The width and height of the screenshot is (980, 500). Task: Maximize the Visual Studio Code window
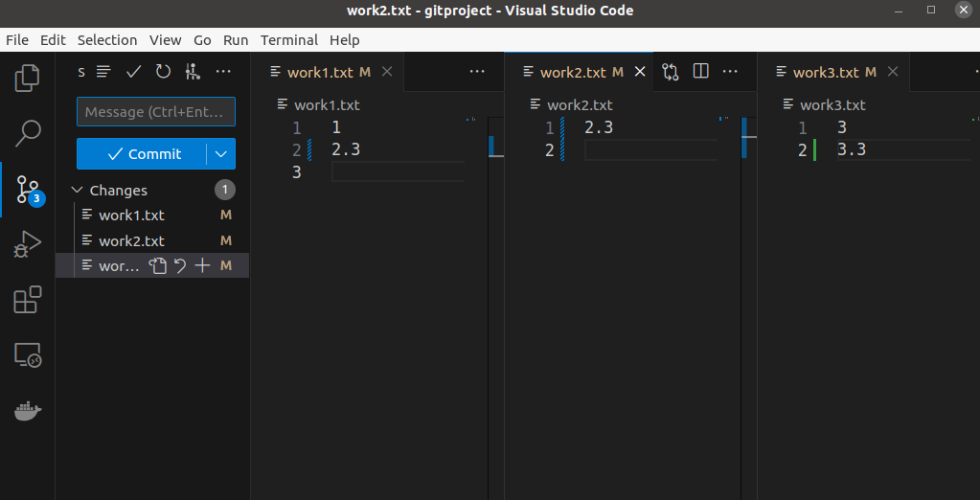coord(931,10)
